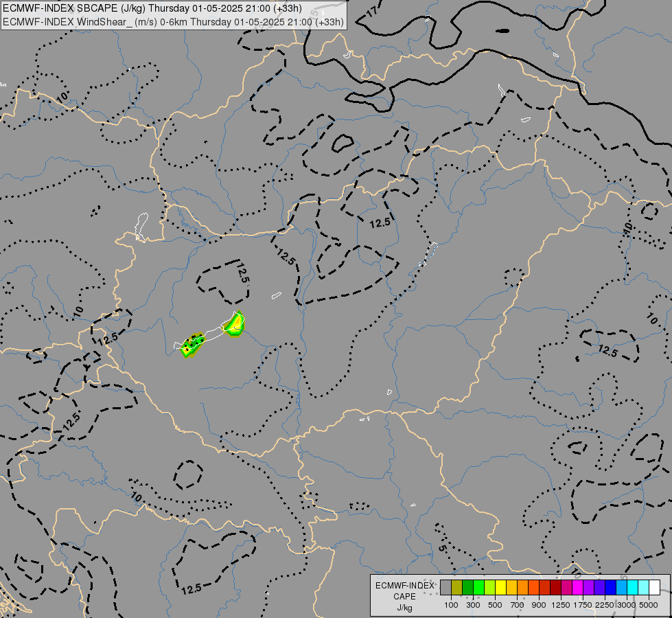Pick the pure blue legend swatch
Screen dimensions: 672x618
610,588
